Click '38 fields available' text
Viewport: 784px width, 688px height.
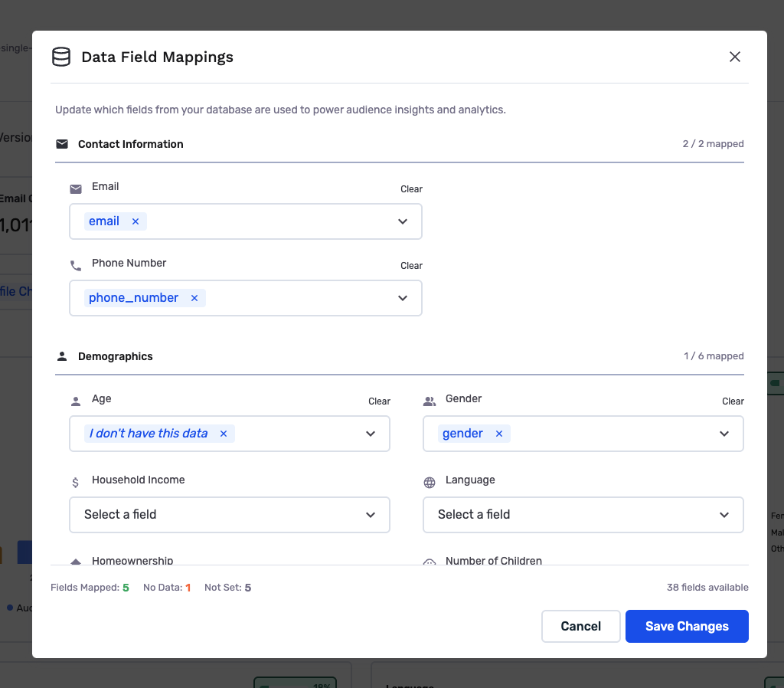click(707, 588)
